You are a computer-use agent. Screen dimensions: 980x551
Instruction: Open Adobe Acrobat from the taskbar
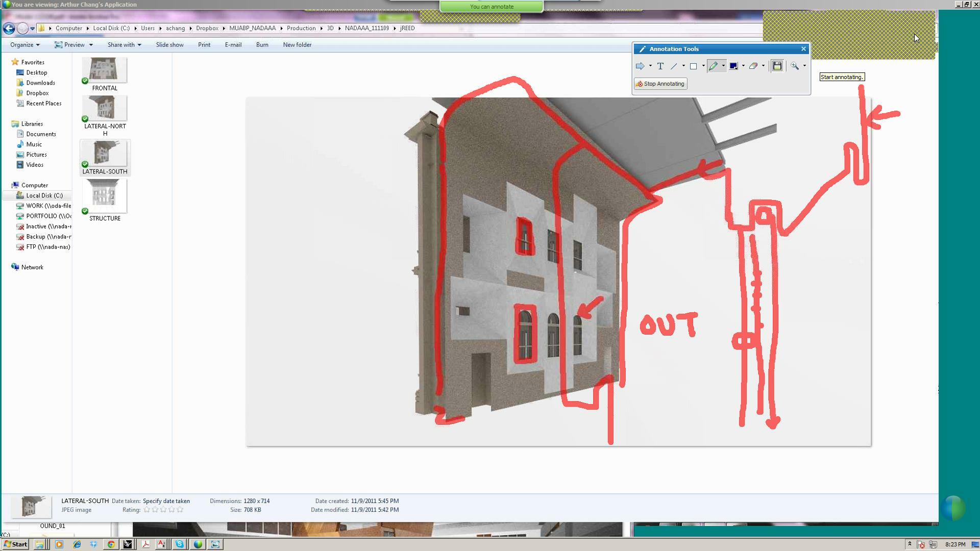tap(145, 544)
